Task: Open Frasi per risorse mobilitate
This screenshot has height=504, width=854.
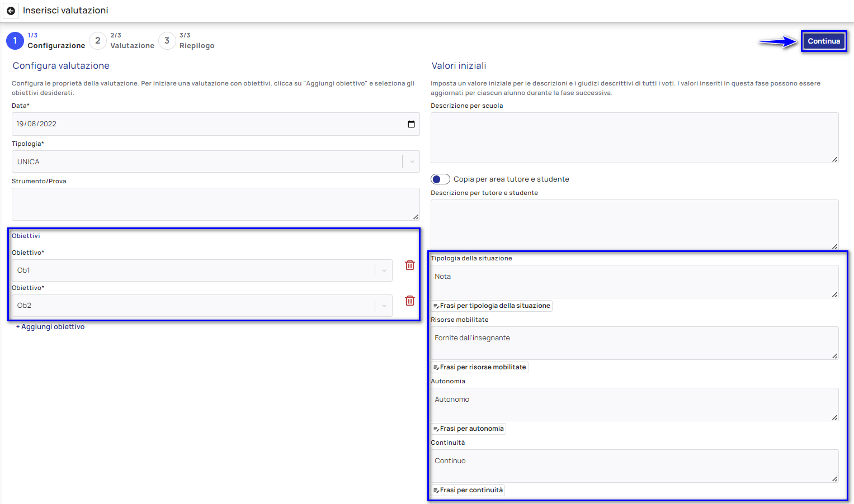Action: 480,367
